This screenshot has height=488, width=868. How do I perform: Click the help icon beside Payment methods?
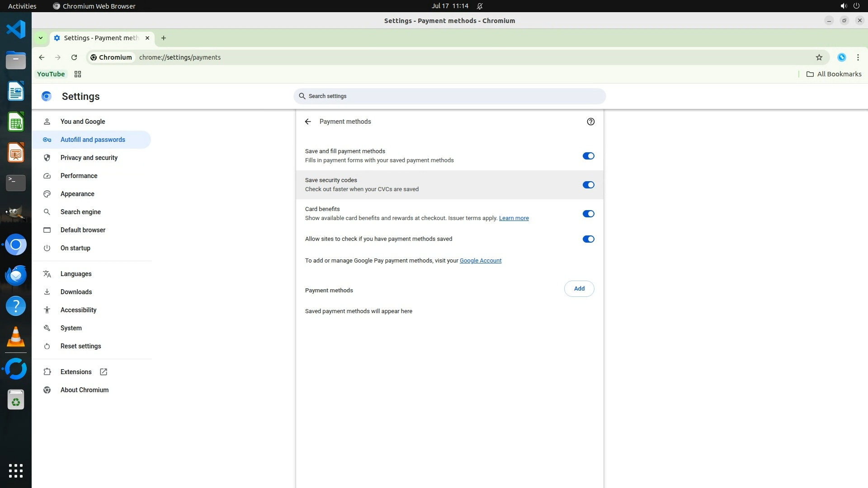(x=590, y=122)
